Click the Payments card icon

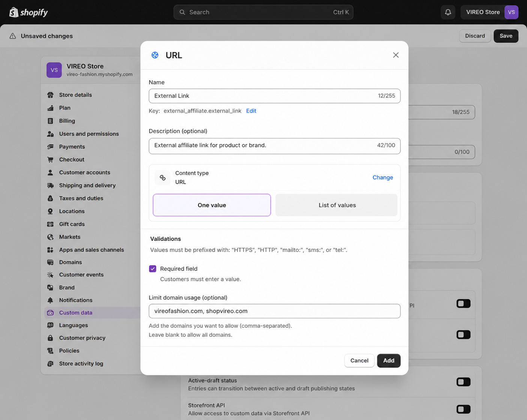pyautogui.click(x=50, y=147)
